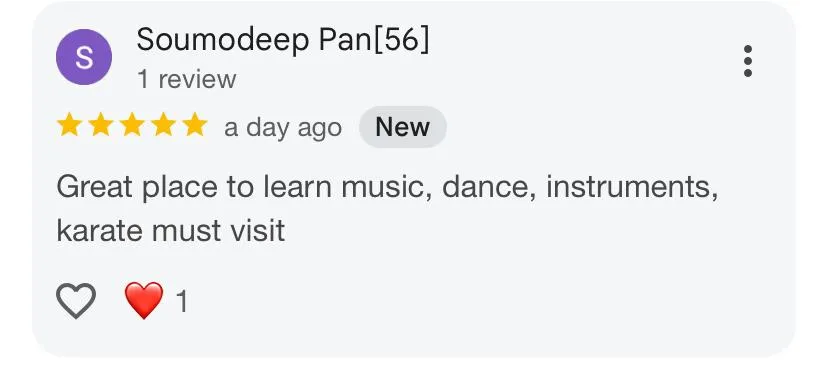Open Soumodeep Pan's profile name link
The image size is (828, 375).
point(283,40)
